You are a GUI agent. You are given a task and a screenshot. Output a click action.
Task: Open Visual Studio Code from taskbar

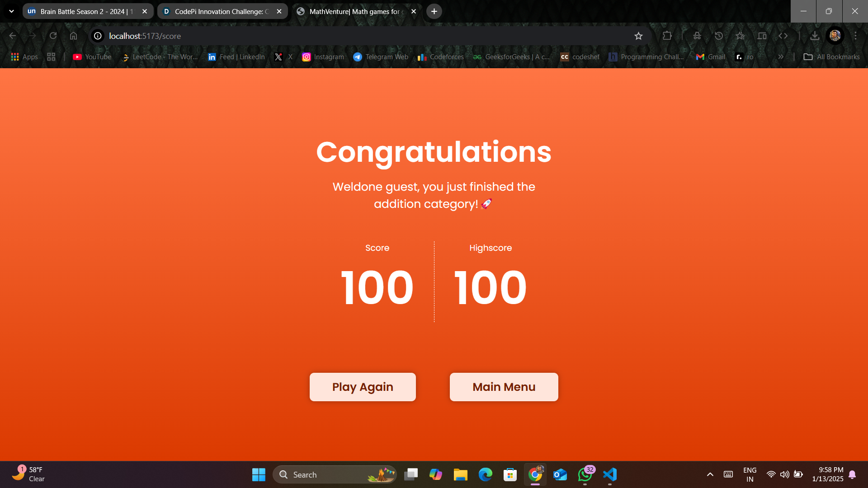(x=609, y=474)
